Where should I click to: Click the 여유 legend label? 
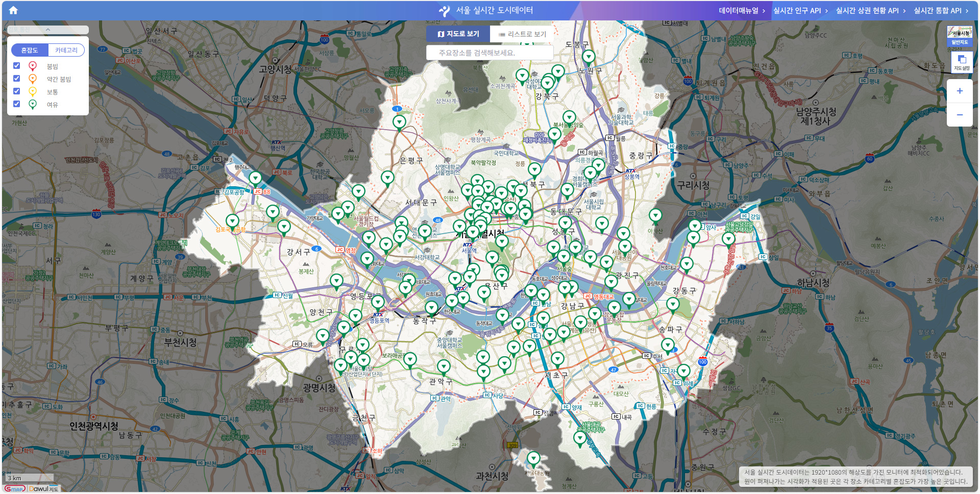(x=53, y=105)
